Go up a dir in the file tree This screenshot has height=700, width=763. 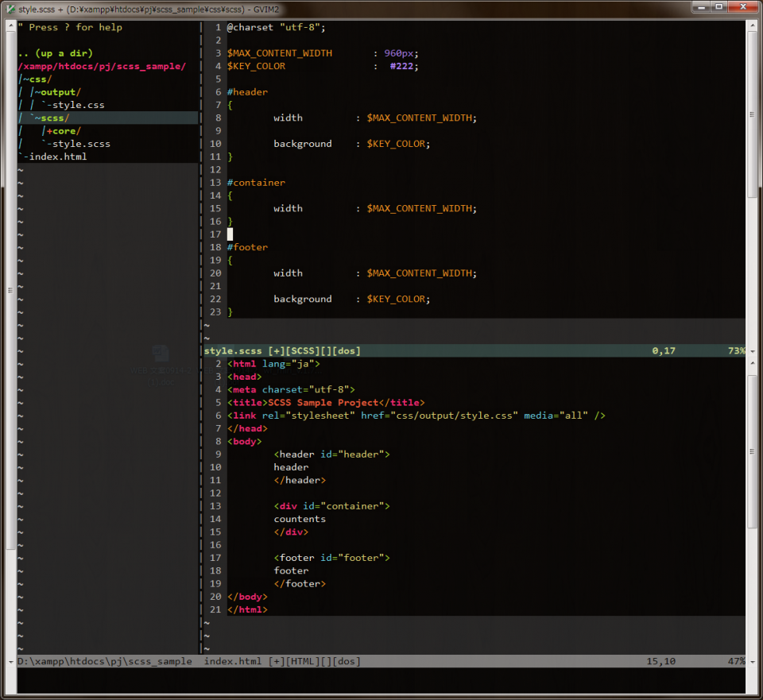pyautogui.click(x=55, y=53)
